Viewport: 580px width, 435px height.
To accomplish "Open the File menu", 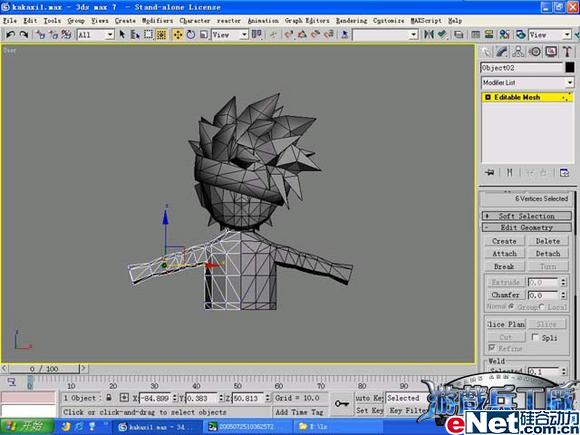I will [x=10, y=21].
